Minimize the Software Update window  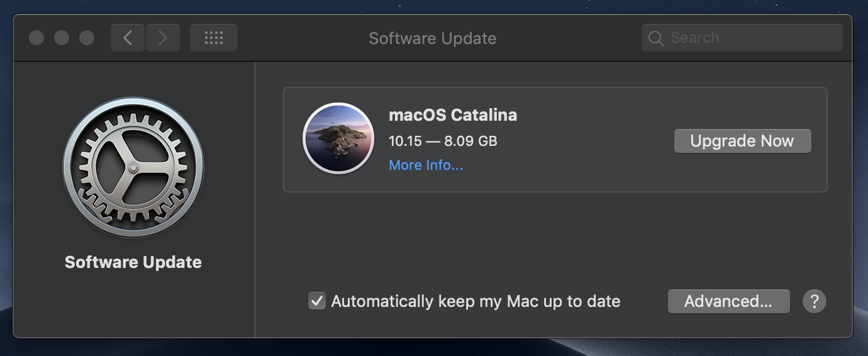(x=62, y=38)
